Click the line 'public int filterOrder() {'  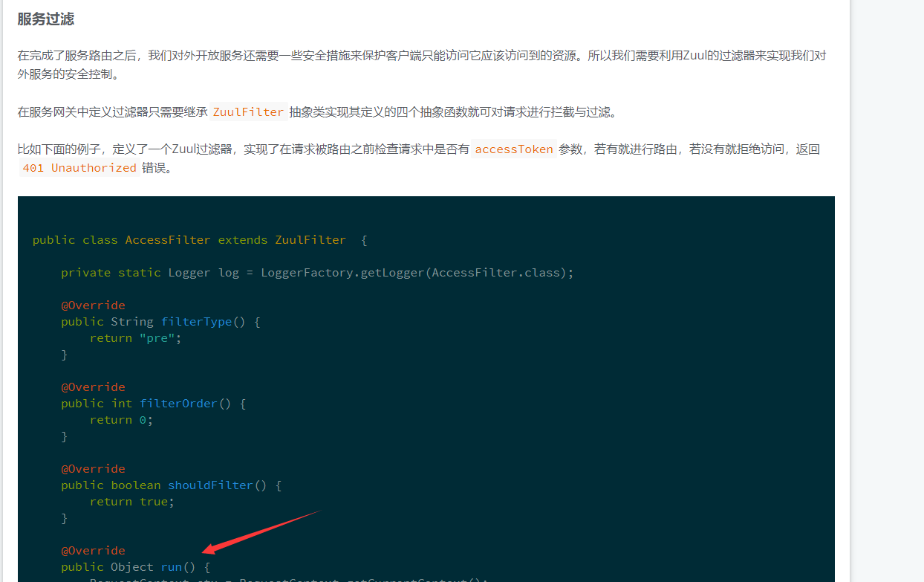point(153,404)
